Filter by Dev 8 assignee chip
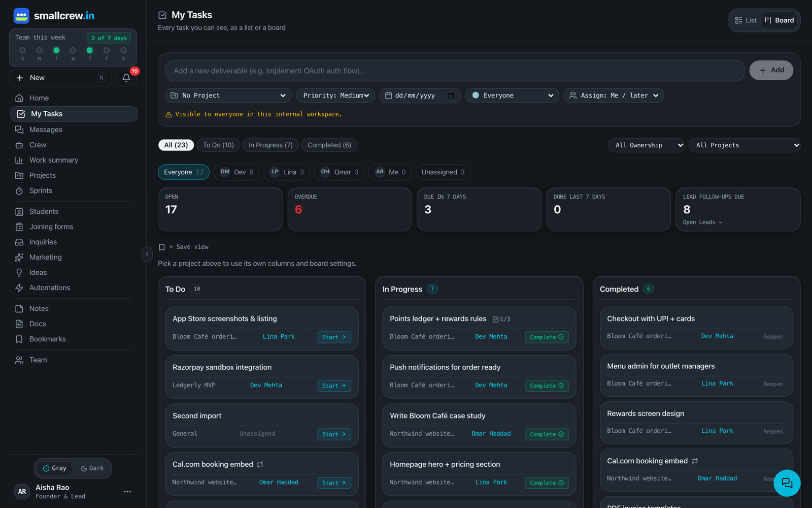The width and height of the screenshot is (812, 508). (x=236, y=172)
